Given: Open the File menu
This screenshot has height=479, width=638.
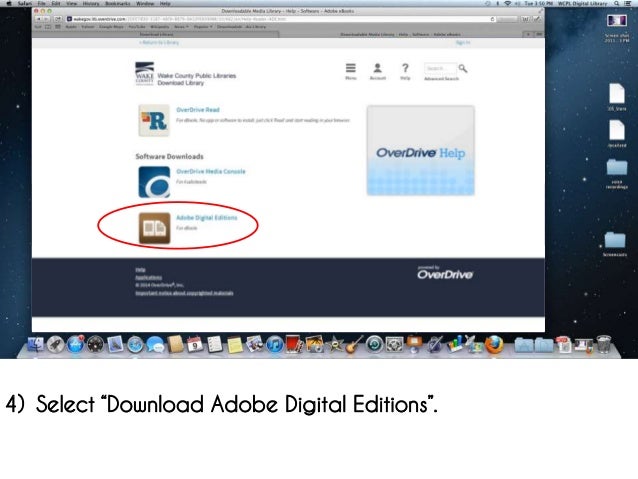Looking at the screenshot, I should click(42, 3).
